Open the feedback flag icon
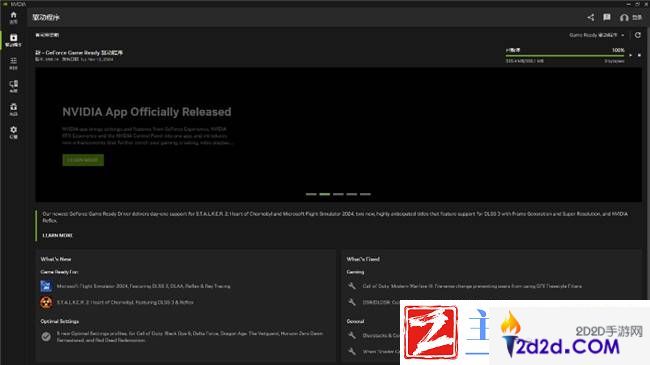 (x=607, y=17)
